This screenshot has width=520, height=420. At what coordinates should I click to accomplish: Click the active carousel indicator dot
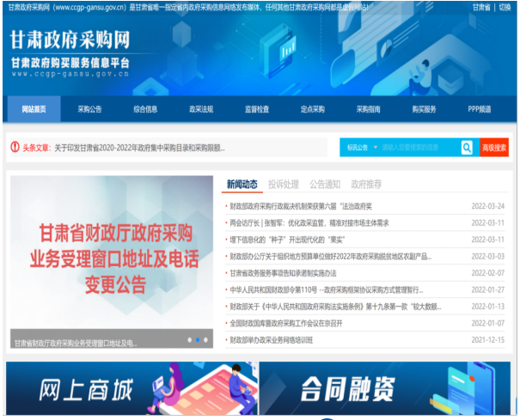pyautogui.click(x=197, y=340)
